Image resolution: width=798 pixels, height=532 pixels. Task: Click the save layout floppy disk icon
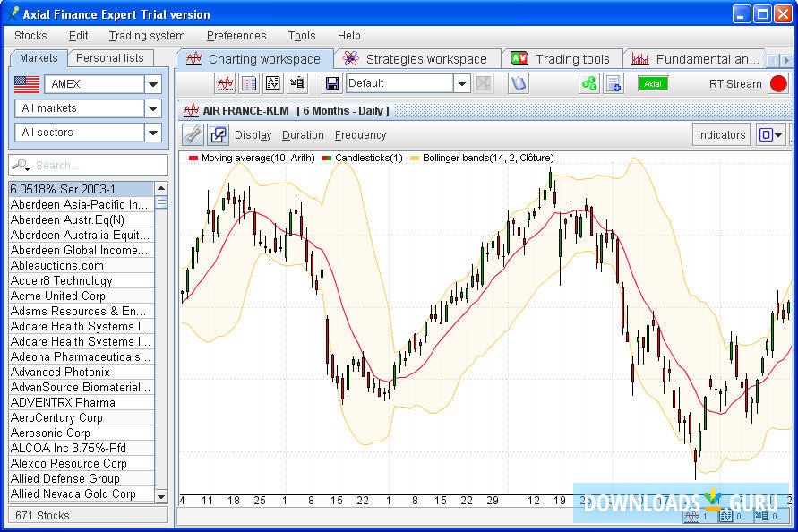[331, 83]
